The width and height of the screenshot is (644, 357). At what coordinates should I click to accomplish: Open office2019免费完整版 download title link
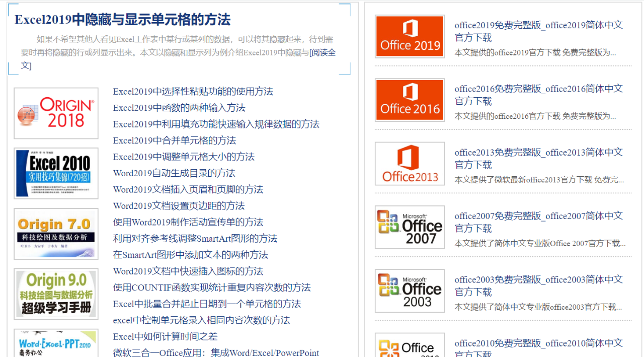click(539, 31)
